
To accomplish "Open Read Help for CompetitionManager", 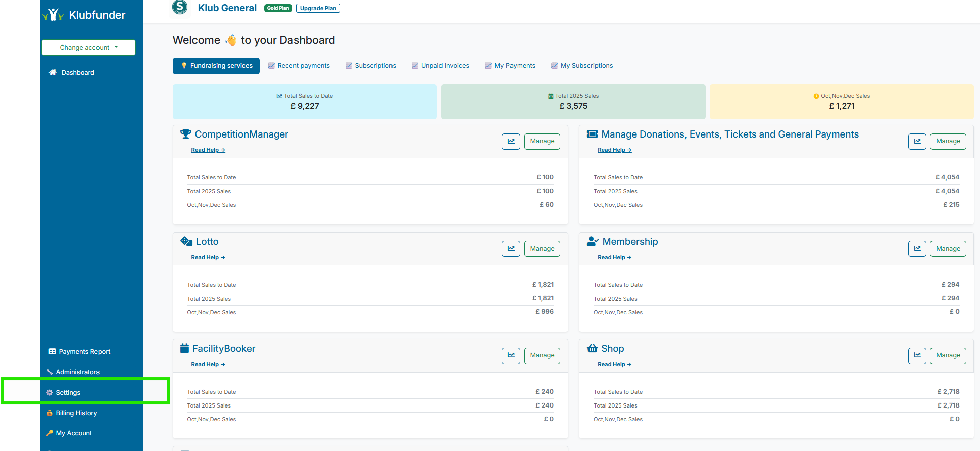I will [x=208, y=150].
